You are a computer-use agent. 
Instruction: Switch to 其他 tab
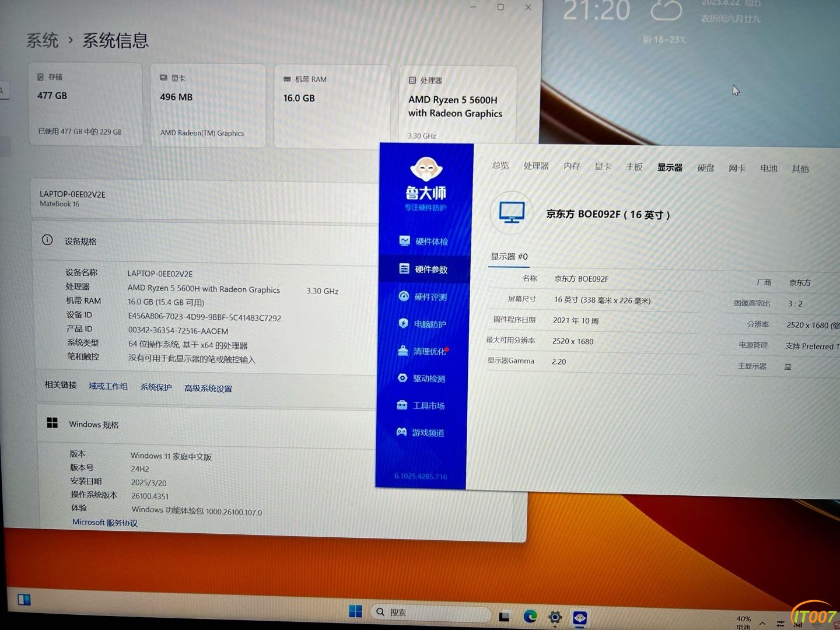pos(800,169)
